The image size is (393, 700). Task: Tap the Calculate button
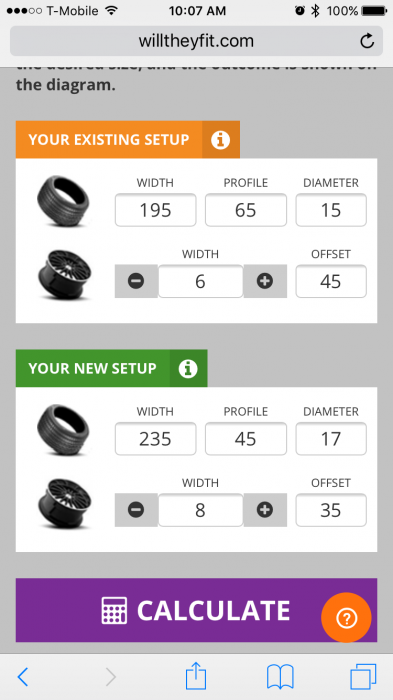[196, 610]
